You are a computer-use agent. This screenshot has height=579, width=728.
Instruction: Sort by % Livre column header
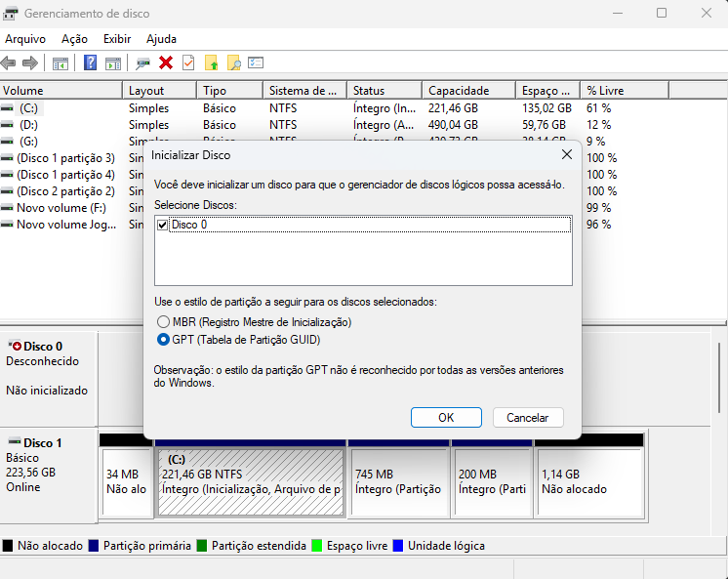[625, 91]
